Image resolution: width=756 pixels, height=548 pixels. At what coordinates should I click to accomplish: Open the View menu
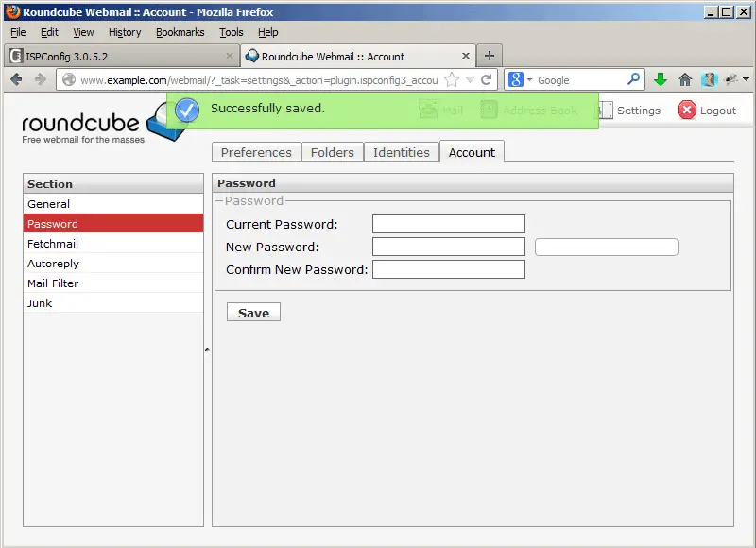[x=83, y=32]
